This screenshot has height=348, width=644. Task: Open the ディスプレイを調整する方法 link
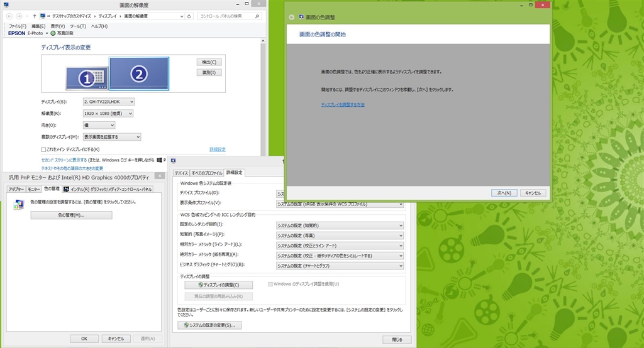click(343, 105)
